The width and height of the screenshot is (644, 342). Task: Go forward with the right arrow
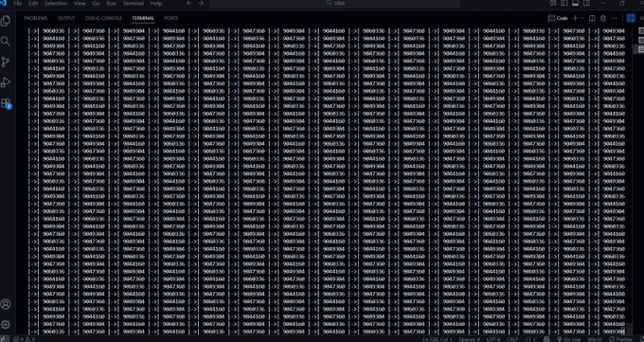[x=201, y=3]
